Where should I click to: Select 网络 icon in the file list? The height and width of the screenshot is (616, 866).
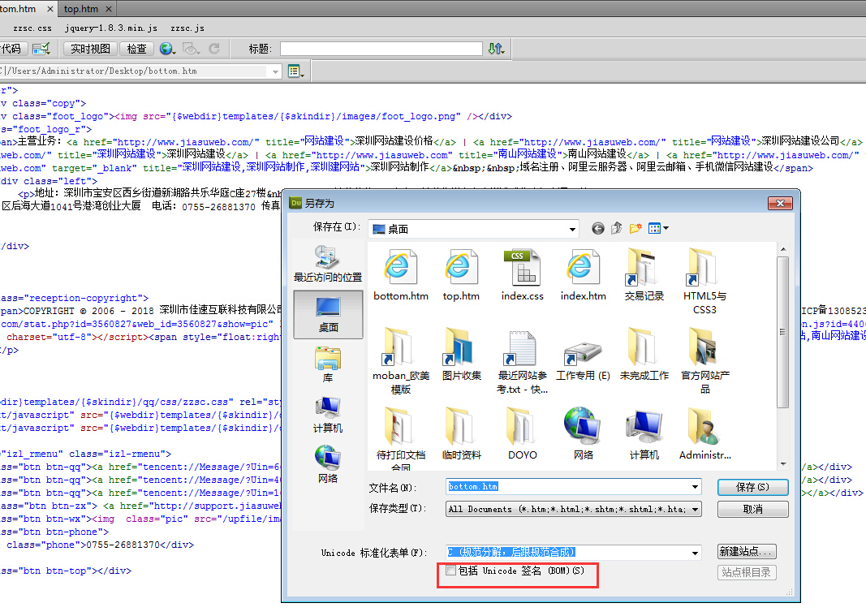[584, 433]
